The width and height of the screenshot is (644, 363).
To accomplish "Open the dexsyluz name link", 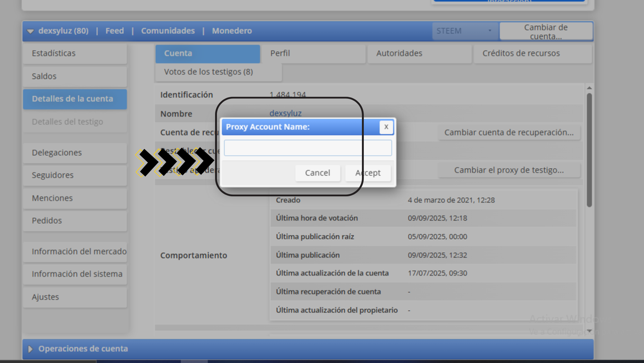I will tap(286, 113).
